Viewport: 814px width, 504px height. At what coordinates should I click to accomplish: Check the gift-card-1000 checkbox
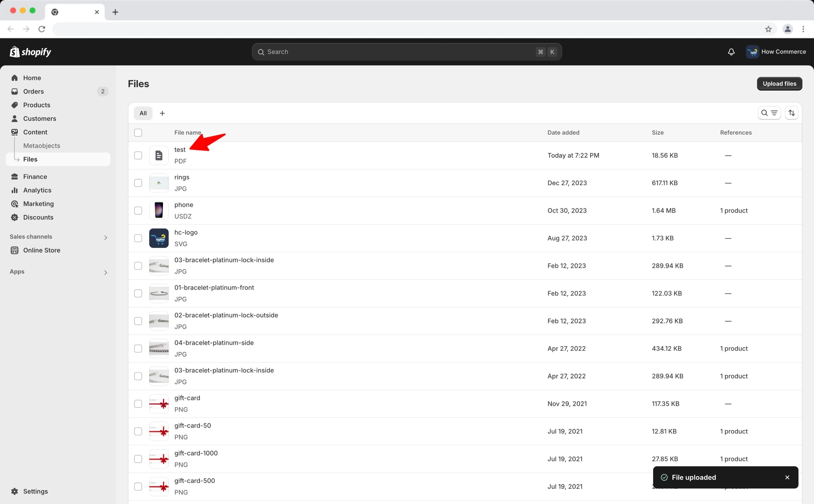tap(138, 459)
